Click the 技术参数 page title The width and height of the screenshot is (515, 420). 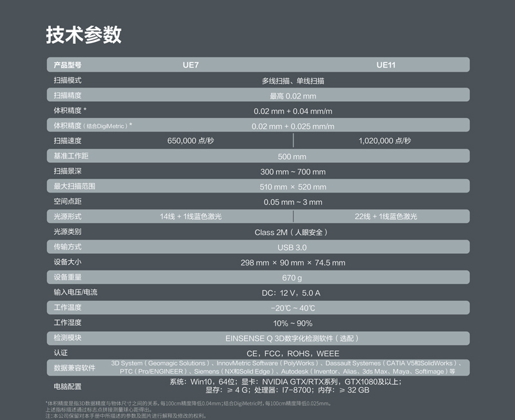[84, 35]
